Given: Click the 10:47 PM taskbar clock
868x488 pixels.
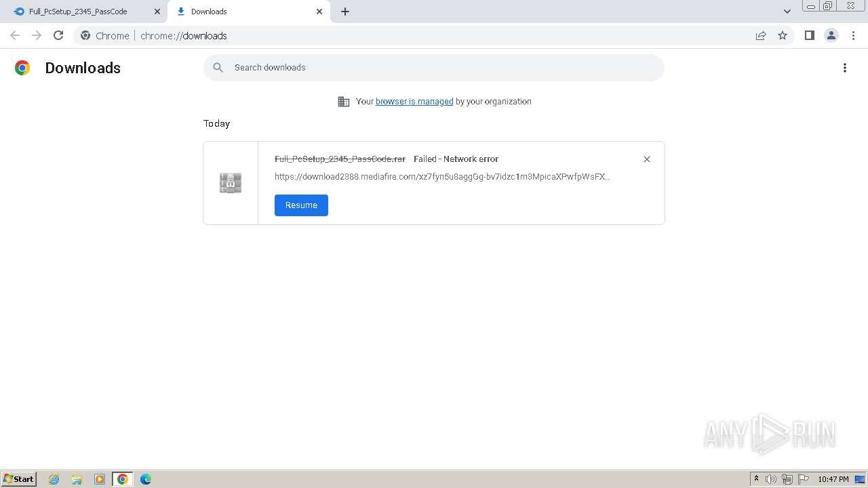Looking at the screenshot, I should click(x=833, y=479).
